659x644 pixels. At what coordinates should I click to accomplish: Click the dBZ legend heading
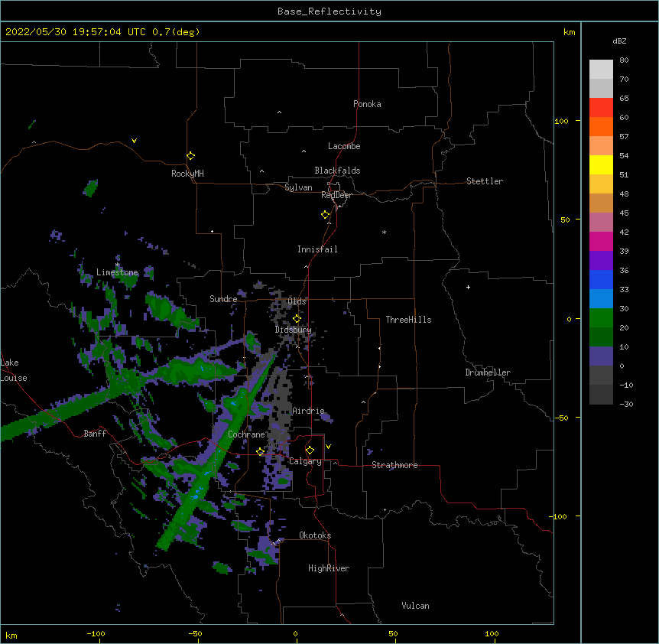pyautogui.click(x=619, y=41)
